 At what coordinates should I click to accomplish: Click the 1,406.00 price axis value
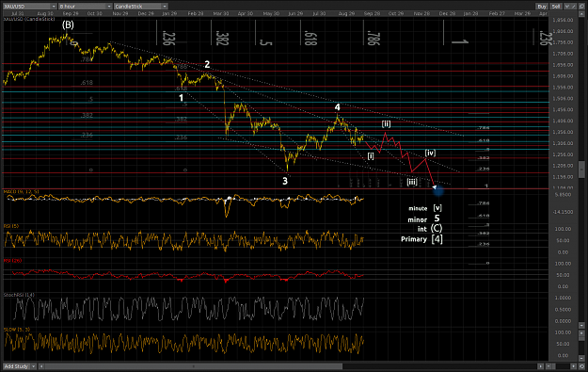pos(563,121)
